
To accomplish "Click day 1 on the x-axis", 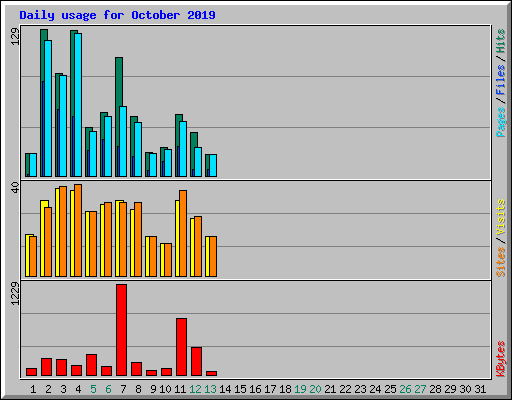I will 33,389.
